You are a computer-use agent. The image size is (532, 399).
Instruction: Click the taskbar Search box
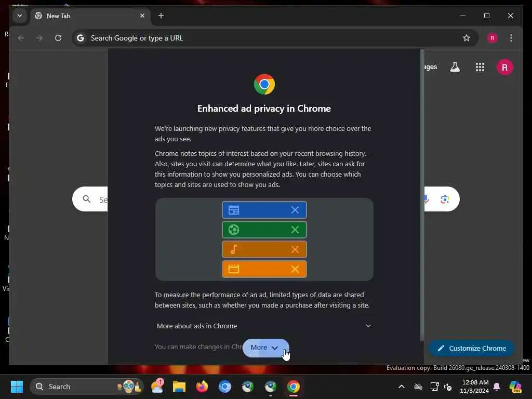point(87,387)
